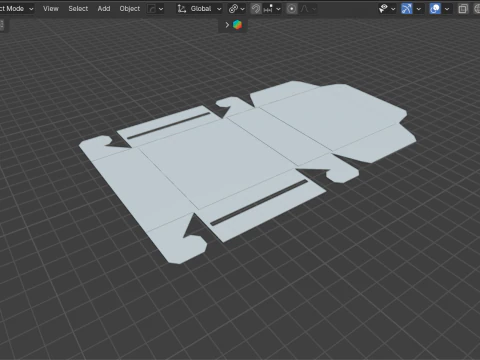Expand the pivot point dropdown arrow
This screenshot has height=360, width=480.
coord(242,9)
